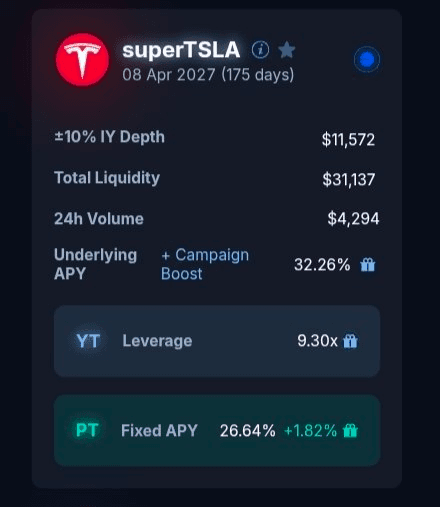Image resolution: width=440 pixels, height=507 pixels.
Task: Click the blue chain network badge
Action: coord(367,59)
